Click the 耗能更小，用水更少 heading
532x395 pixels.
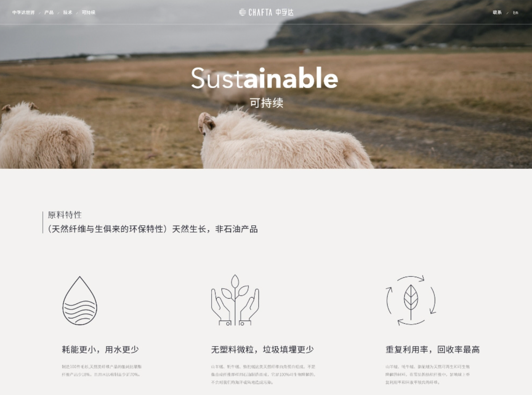point(100,349)
